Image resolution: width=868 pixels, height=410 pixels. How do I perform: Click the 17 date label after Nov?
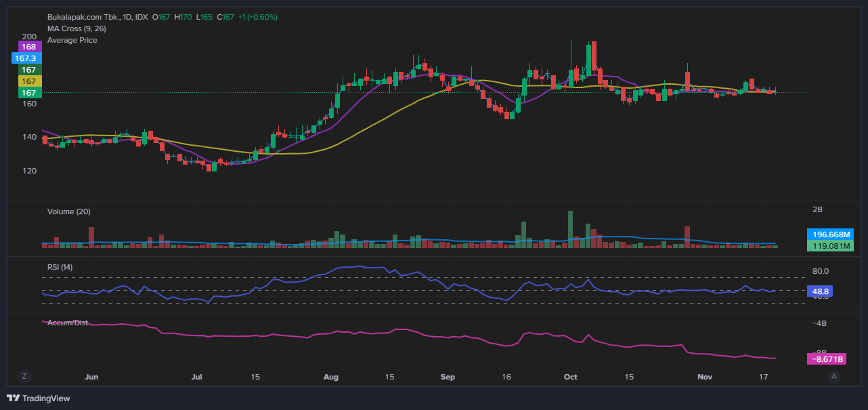pos(763,376)
